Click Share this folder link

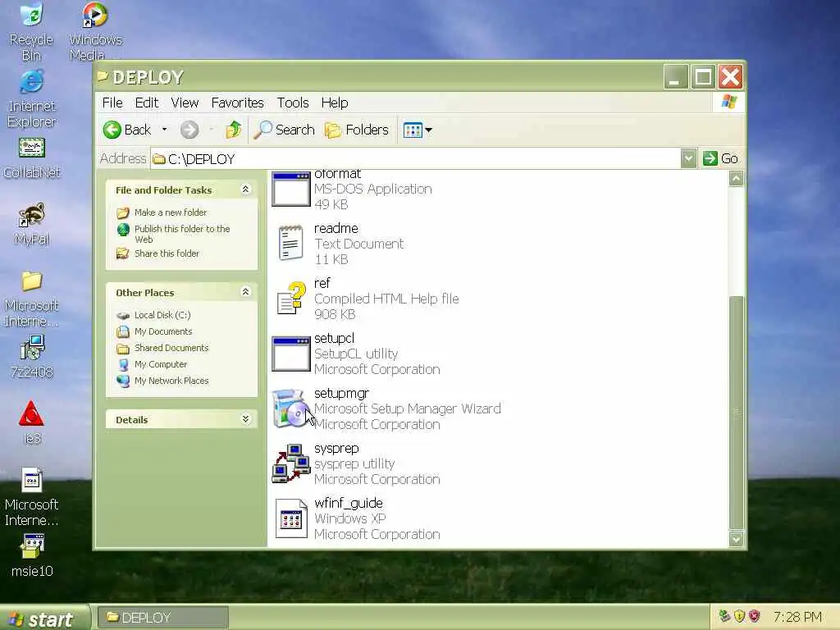(167, 253)
